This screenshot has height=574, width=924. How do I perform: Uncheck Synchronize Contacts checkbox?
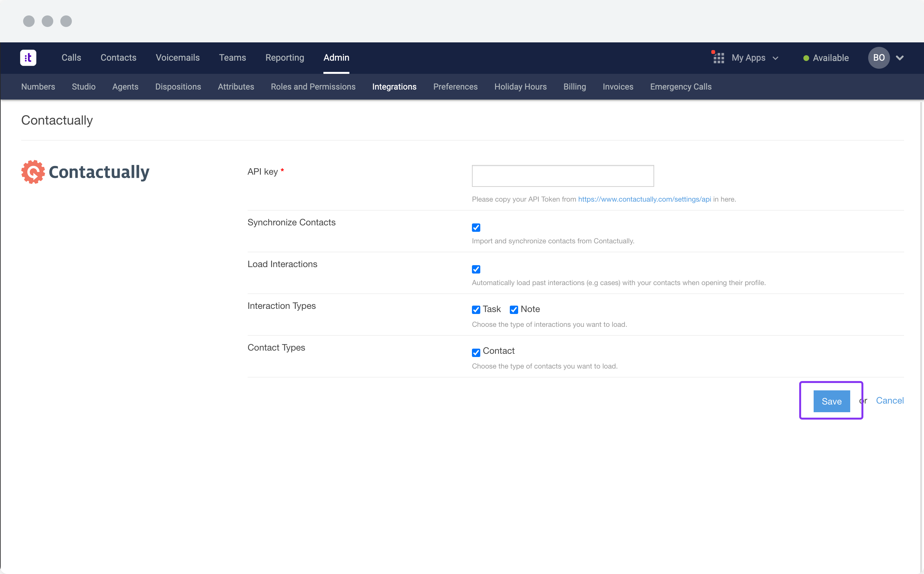tap(476, 227)
